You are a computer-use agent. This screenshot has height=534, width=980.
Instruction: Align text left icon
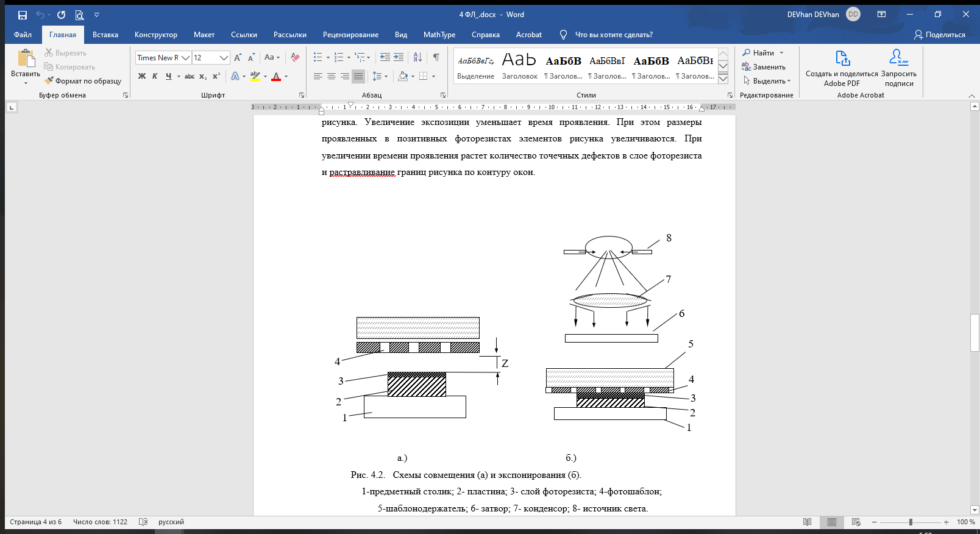point(318,76)
